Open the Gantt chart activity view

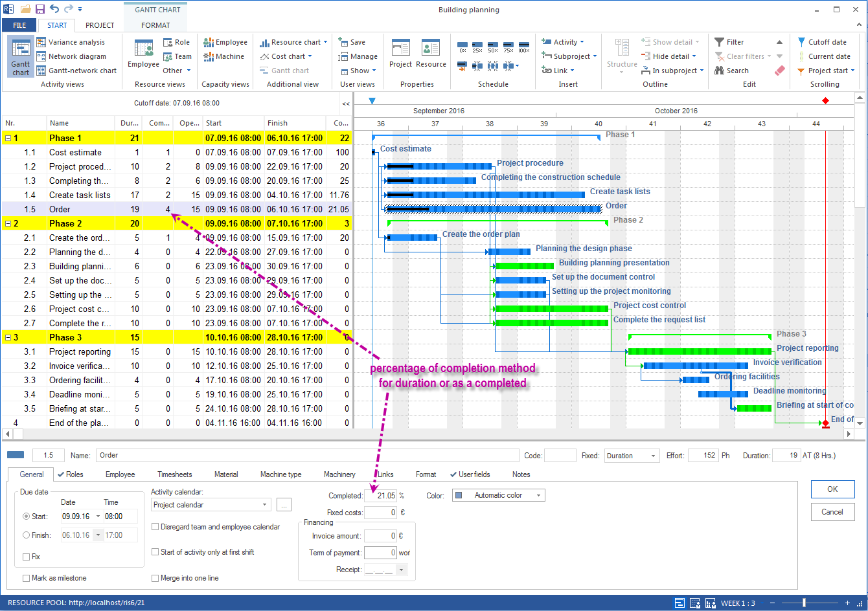(21, 57)
